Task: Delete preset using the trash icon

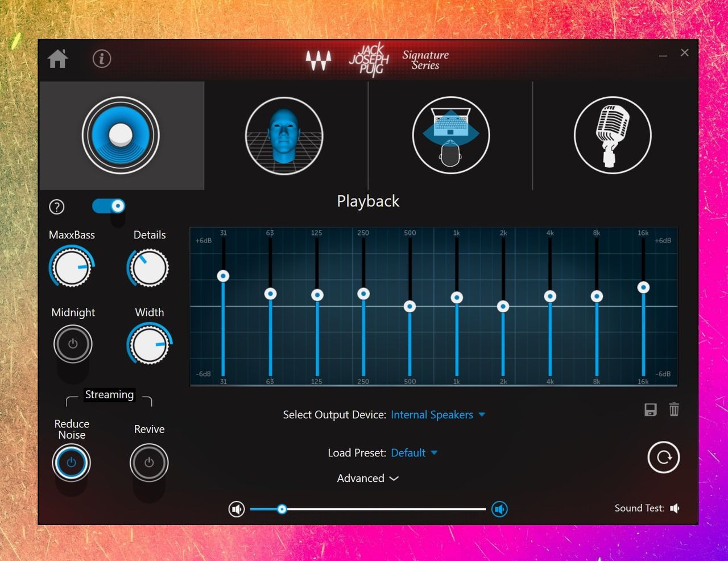Action: coord(674,409)
